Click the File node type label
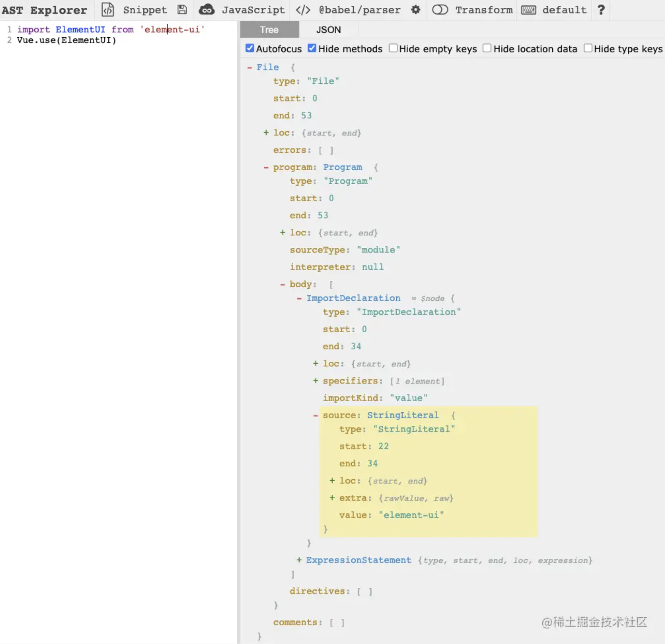Screen dimensions: 665x644 coord(268,67)
